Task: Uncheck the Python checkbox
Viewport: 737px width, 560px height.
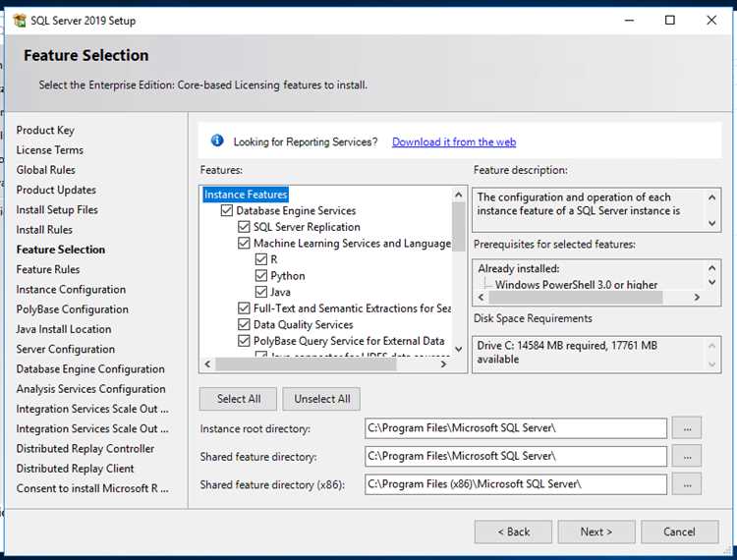Action: 260,276
